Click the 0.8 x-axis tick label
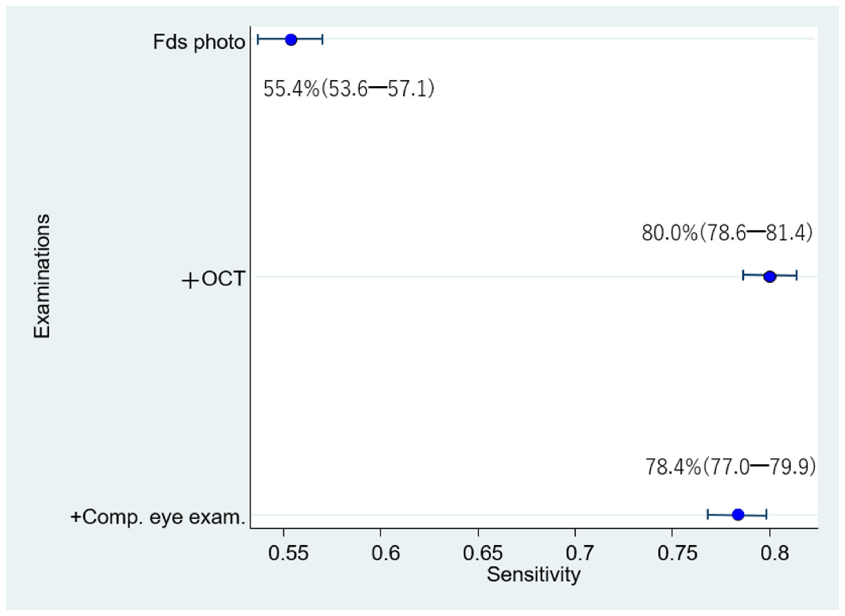Image resolution: width=845 pixels, height=616 pixels. [774, 553]
